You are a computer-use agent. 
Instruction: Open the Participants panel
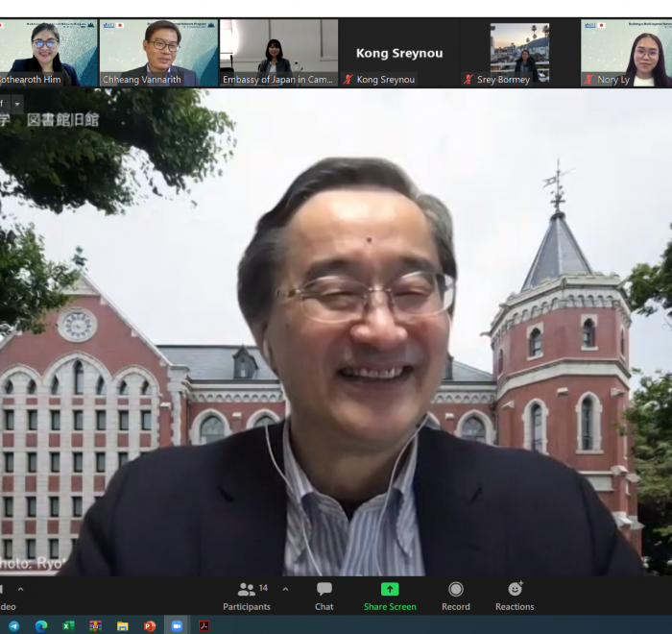click(x=247, y=595)
